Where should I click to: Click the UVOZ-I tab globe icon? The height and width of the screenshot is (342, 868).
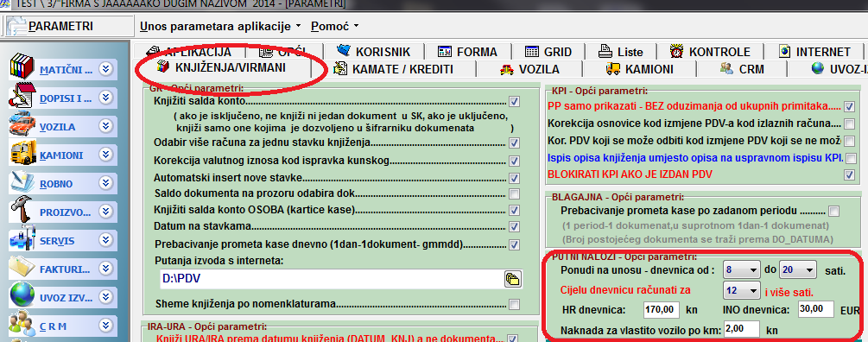(818, 68)
